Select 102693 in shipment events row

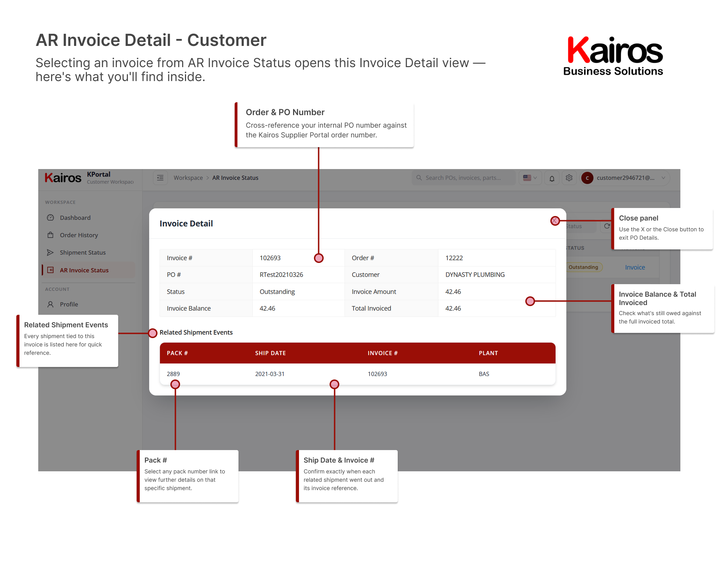[x=377, y=374]
